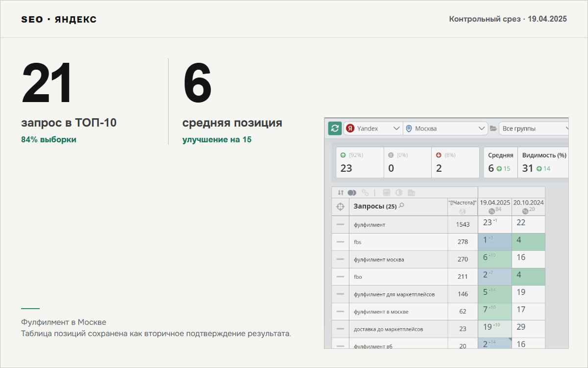Click frequency value 278
Image resolution: width=588 pixels, height=368 pixels.
[463, 242]
